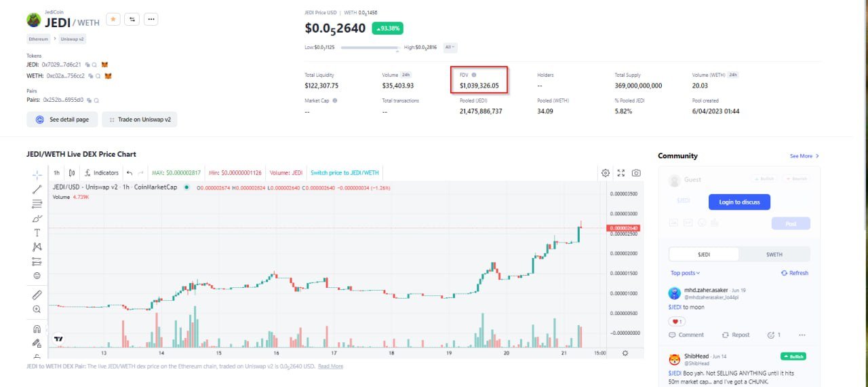Open Read More link under chart
Image resolution: width=868 pixels, height=387 pixels.
tap(330, 367)
